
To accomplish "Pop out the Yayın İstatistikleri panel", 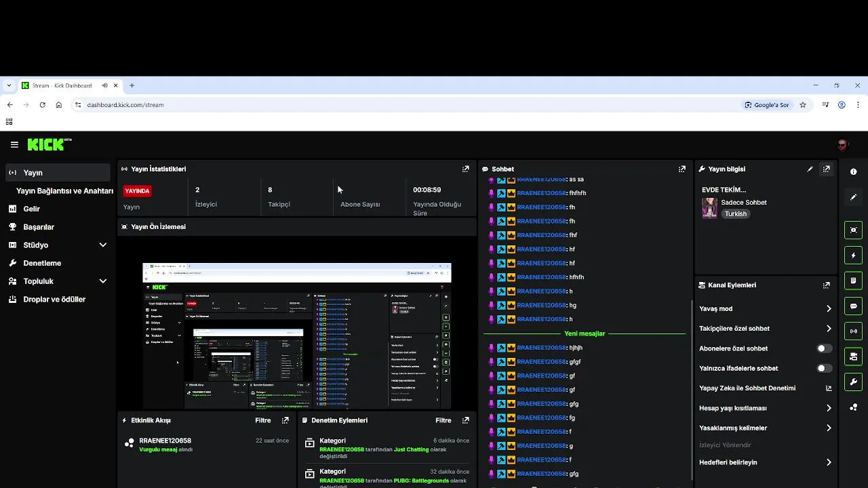I will tap(465, 169).
